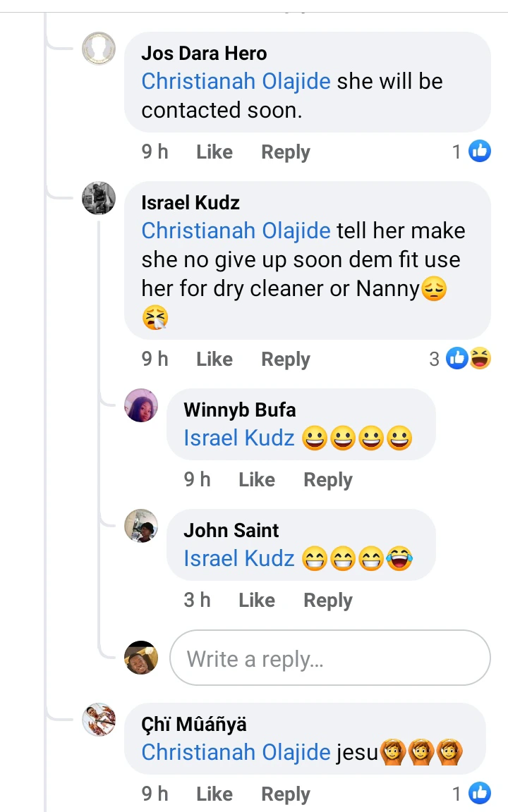Screen dimensions: 508x812
Task: Open Winnyb Bufa's profile name
Action: pos(239,410)
